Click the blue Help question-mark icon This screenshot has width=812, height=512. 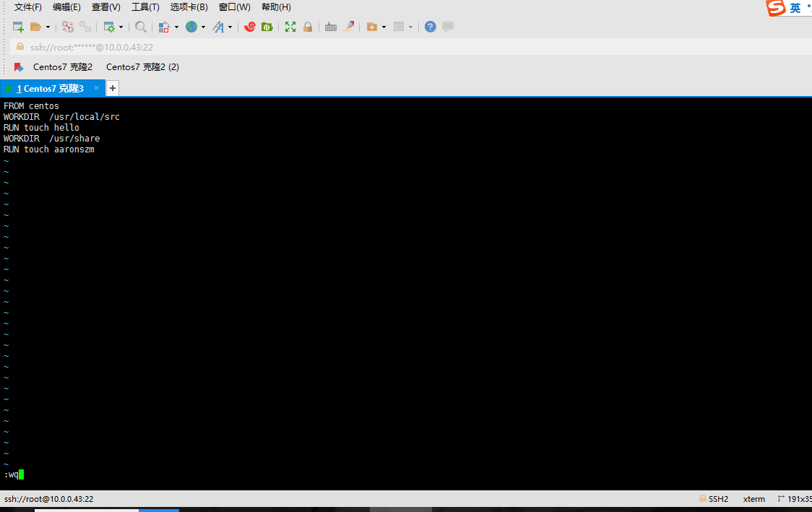[x=431, y=27]
